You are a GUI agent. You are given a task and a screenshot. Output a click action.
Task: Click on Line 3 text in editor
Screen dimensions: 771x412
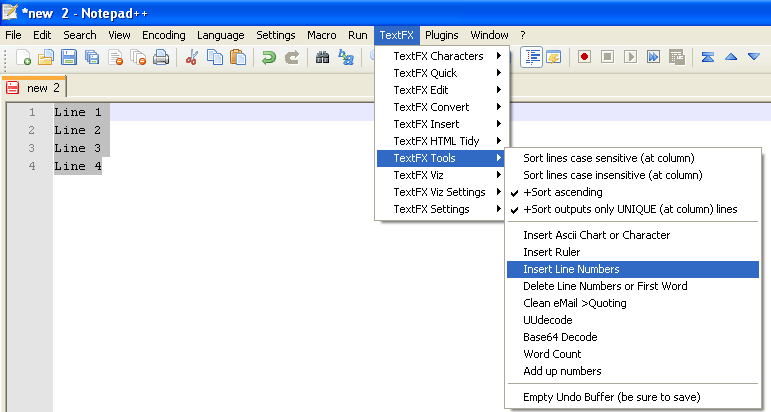point(78,148)
